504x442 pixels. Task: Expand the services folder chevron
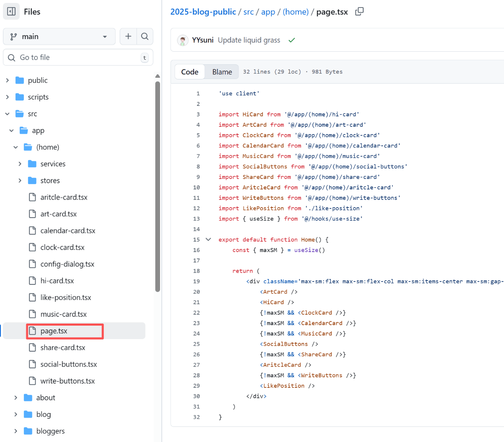[x=20, y=164]
